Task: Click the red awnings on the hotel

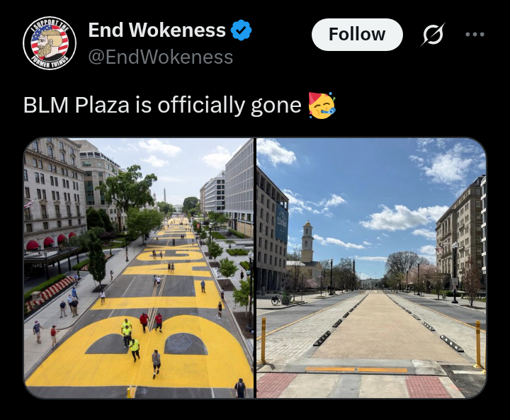Action: pyautogui.click(x=50, y=242)
